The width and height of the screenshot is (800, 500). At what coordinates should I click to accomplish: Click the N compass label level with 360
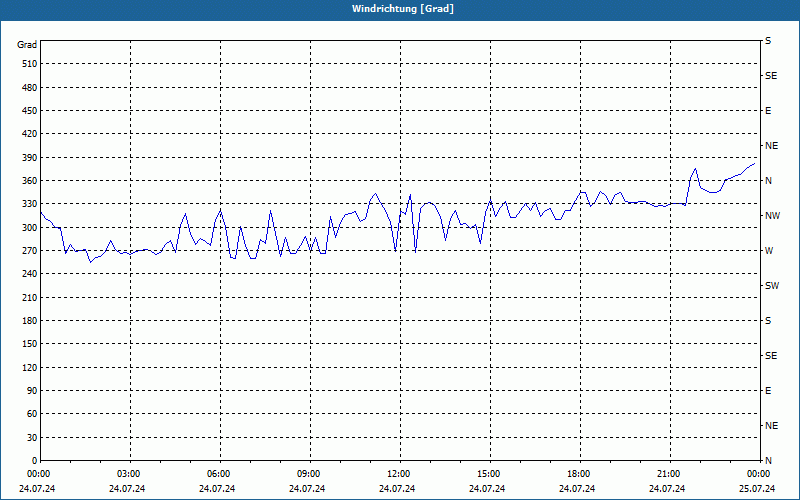tap(768, 181)
